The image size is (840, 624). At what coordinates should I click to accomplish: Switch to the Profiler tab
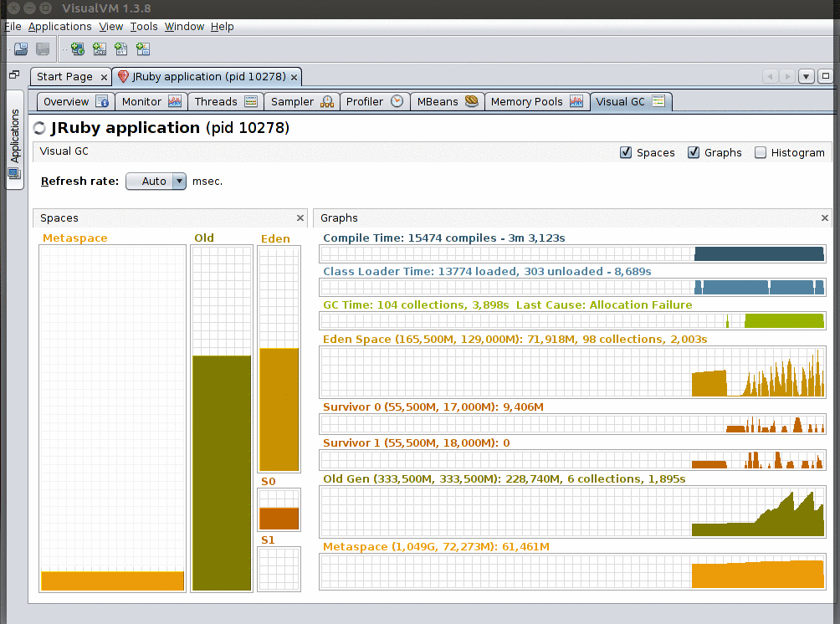pos(375,102)
